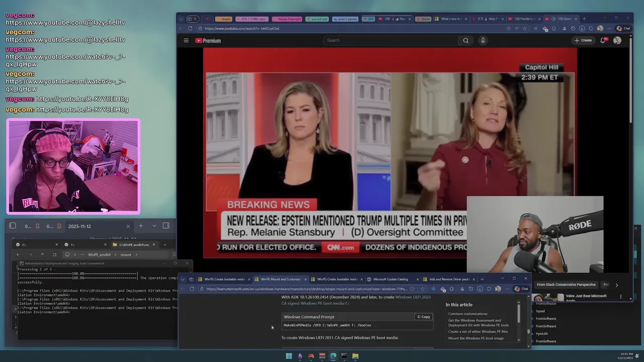Click the 'In this article' scrollbar

pyautogui.click(x=519, y=313)
